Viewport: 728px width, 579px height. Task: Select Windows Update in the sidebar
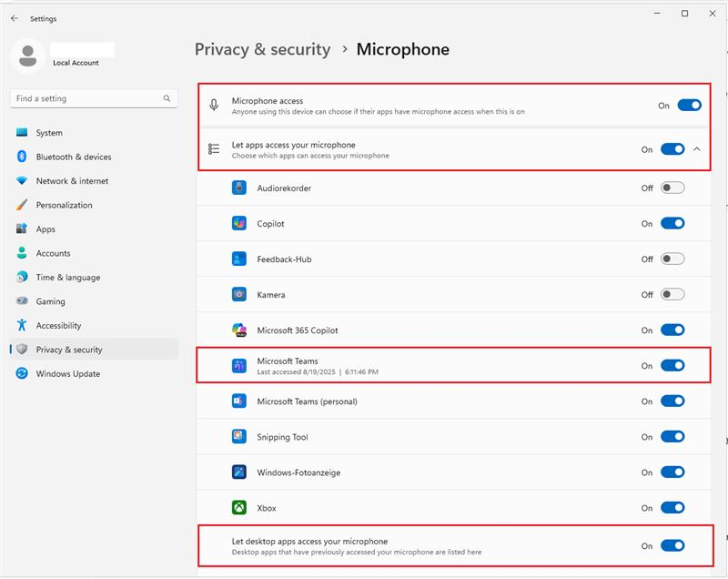tap(94, 373)
